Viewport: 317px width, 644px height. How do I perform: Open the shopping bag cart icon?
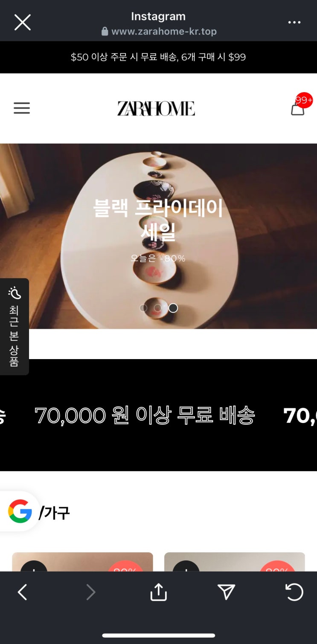[298, 108]
